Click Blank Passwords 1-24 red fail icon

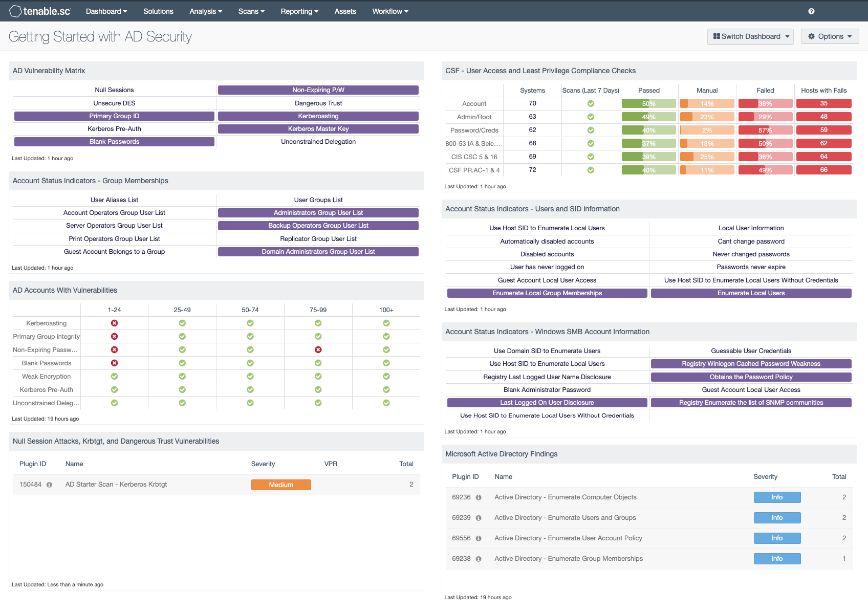tap(115, 363)
